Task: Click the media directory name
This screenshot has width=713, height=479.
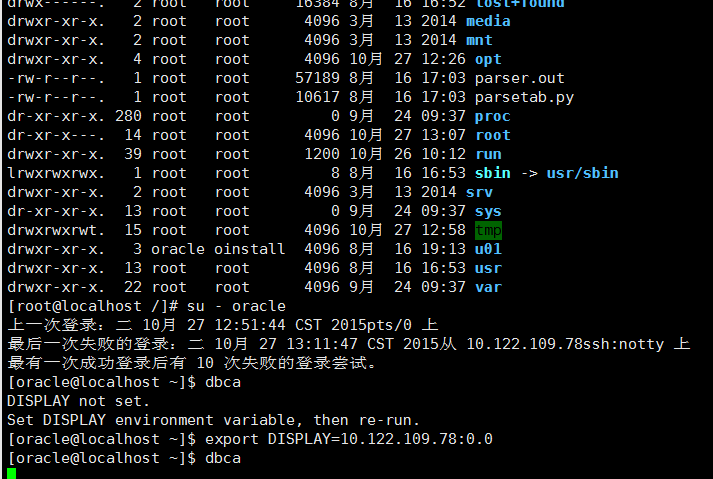Action: coord(488,21)
